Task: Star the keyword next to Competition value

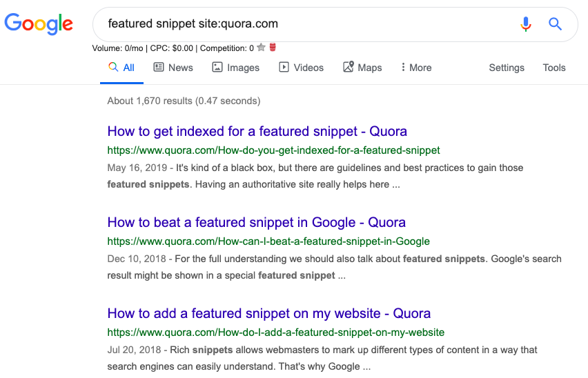Action: click(262, 47)
